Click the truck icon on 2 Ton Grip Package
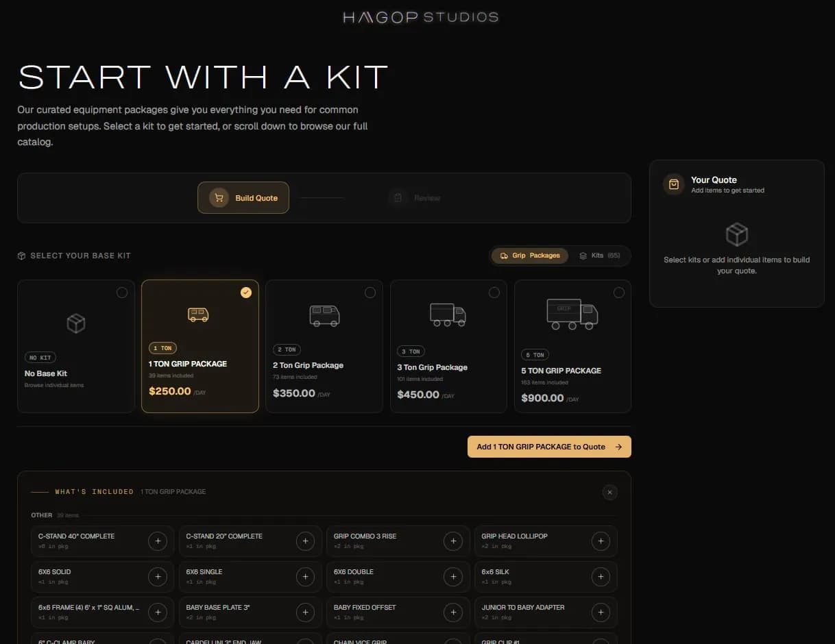Screen dimensions: 835x644 coord(324,316)
